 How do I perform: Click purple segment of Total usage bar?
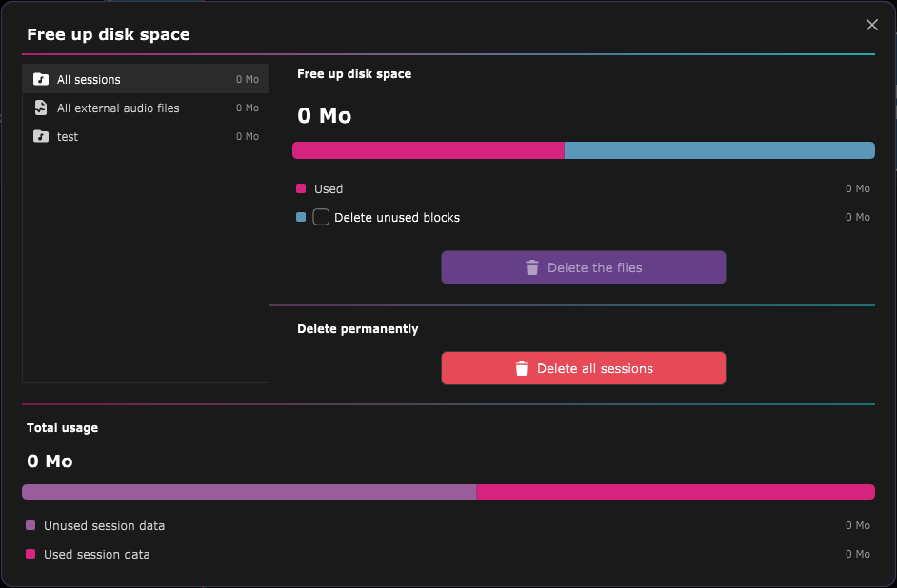click(x=249, y=492)
